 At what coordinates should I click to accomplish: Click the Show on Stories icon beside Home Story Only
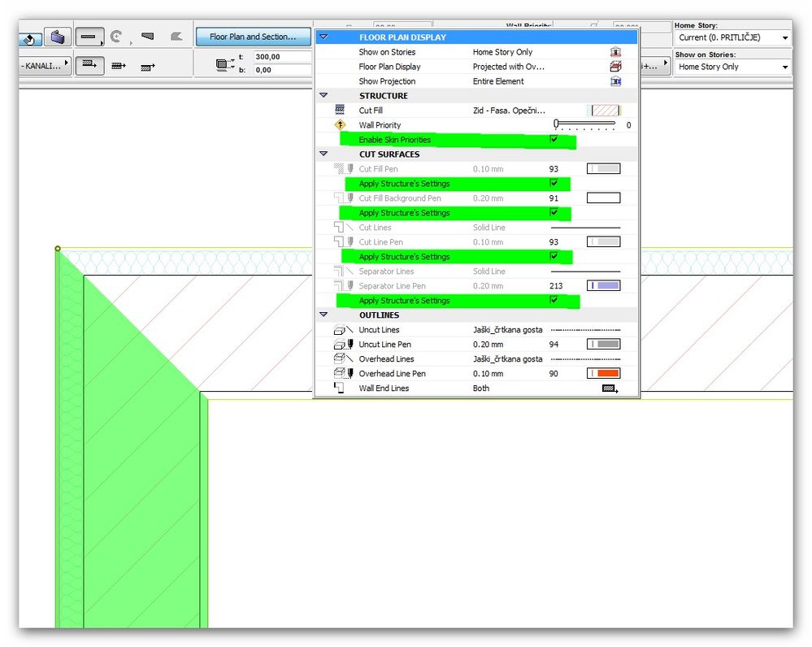click(616, 51)
